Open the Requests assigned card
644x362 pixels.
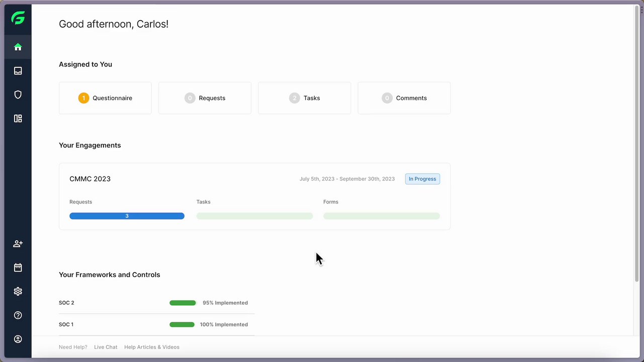[x=205, y=98]
